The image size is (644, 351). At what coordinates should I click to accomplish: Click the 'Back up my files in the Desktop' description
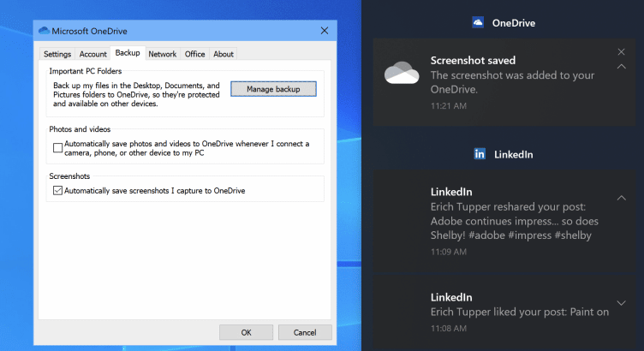pyautogui.click(x=136, y=94)
